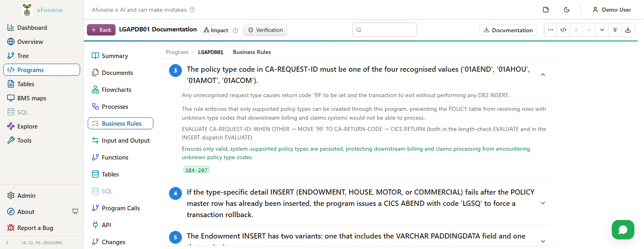Go to next rule with down chevron
644x249 pixels.
[602, 30]
